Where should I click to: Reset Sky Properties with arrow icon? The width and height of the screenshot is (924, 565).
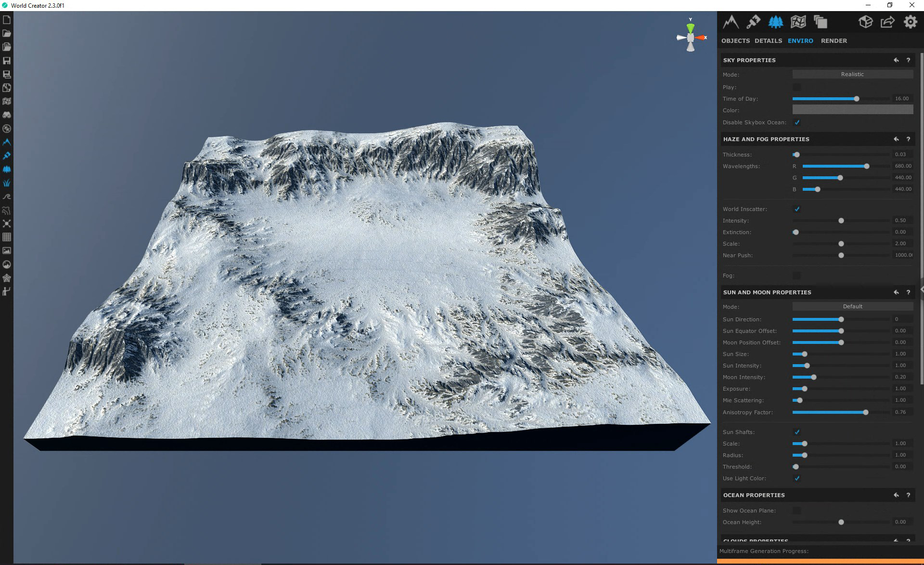pos(896,60)
